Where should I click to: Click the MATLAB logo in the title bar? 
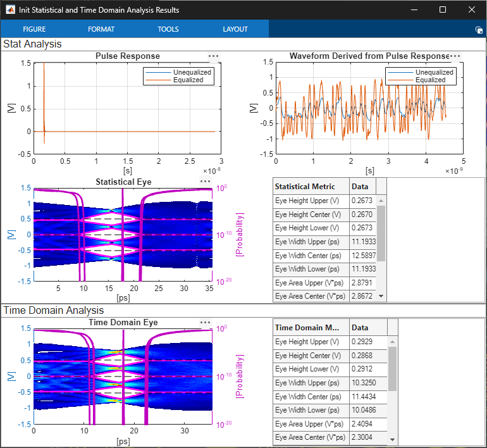[x=10, y=9]
